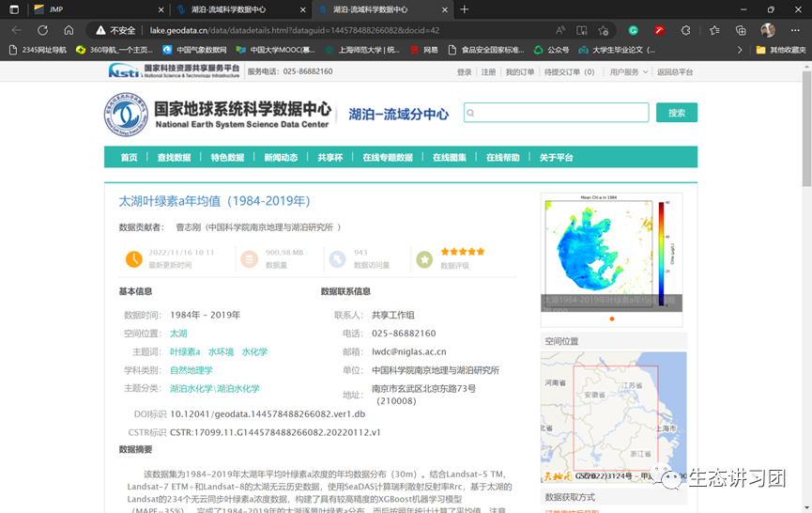Screen dimensions: 812x513
Task: Click the green data rating star icon
Action: (x=424, y=258)
